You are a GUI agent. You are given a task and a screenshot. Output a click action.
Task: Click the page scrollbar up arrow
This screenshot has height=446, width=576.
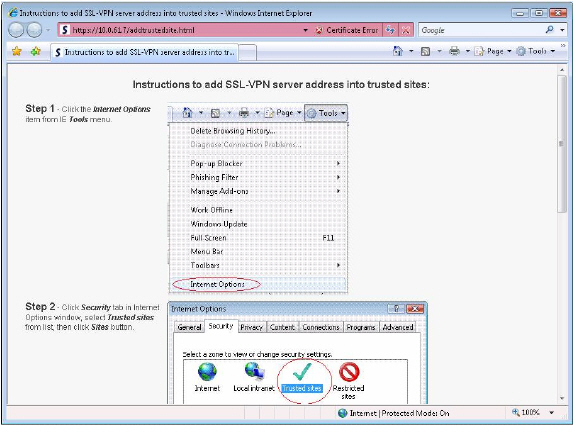[x=562, y=70]
